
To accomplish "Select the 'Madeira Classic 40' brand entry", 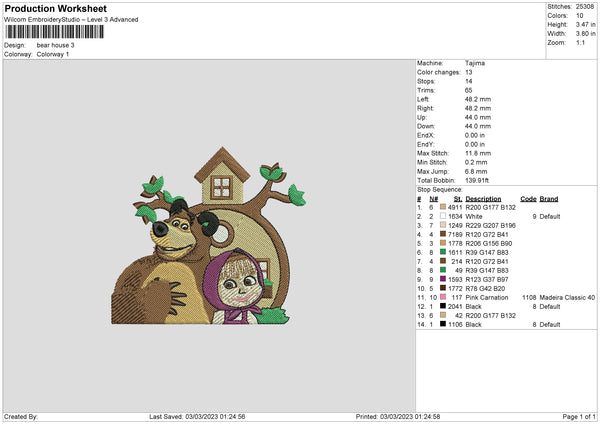I will tap(567, 297).
